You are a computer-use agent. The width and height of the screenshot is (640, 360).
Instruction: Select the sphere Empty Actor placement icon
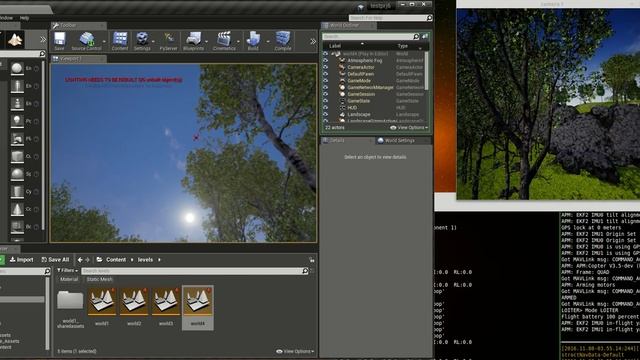pyautogui.click(x=17, y=68)
